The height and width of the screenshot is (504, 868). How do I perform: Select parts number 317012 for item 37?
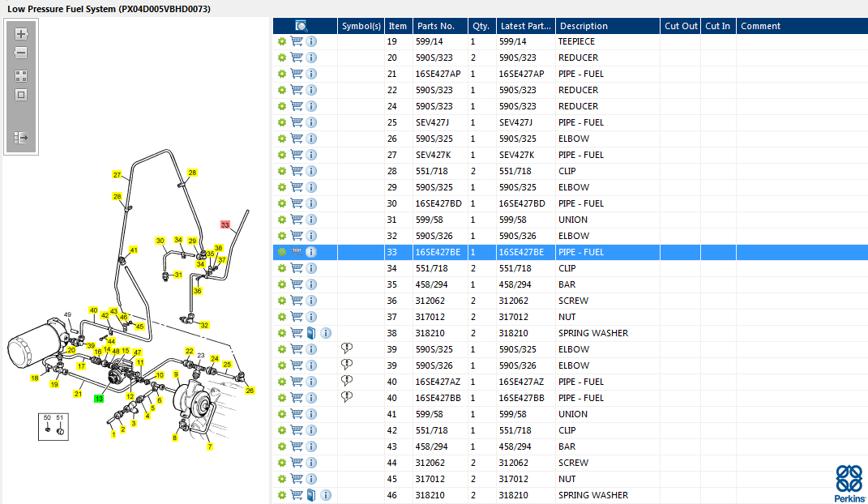click(x=430, y=317)
